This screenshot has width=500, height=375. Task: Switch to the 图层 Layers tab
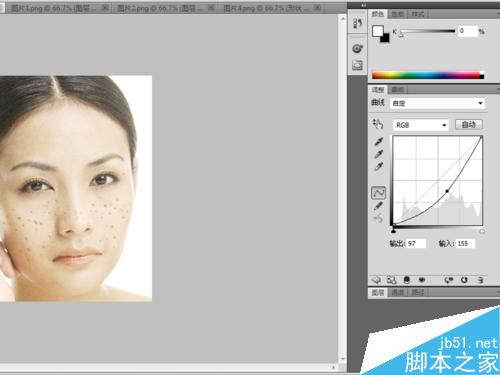tap(378, 292)
